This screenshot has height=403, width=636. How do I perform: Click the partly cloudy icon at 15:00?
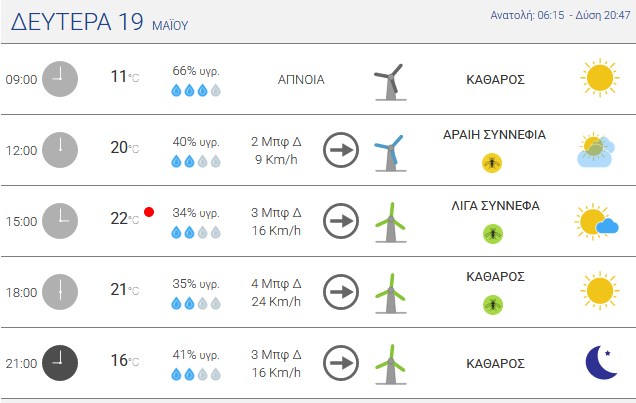pyautogui.click(x=597, y=221)
